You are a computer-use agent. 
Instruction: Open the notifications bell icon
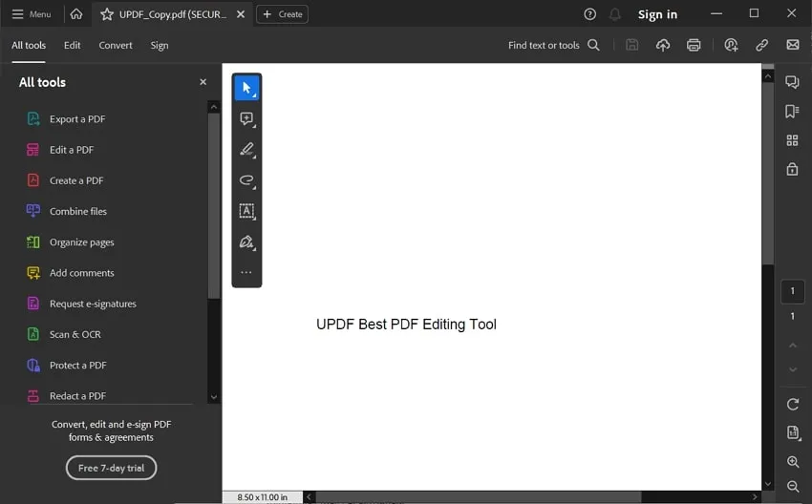tap(614, 14)
